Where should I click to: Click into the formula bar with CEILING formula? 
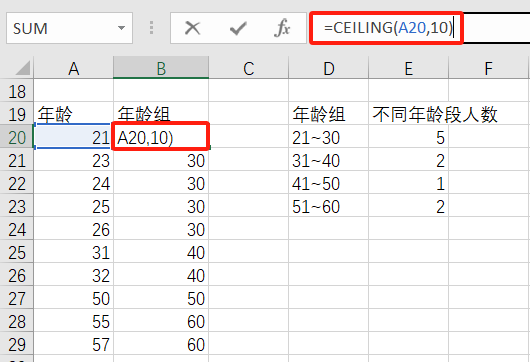point(419,28)
